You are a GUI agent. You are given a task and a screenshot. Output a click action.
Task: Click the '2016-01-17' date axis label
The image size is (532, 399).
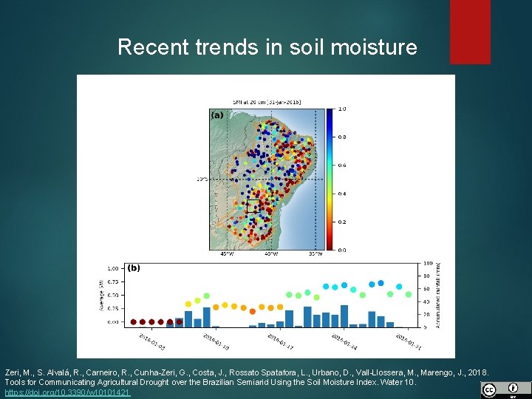[x=280, y=341]
